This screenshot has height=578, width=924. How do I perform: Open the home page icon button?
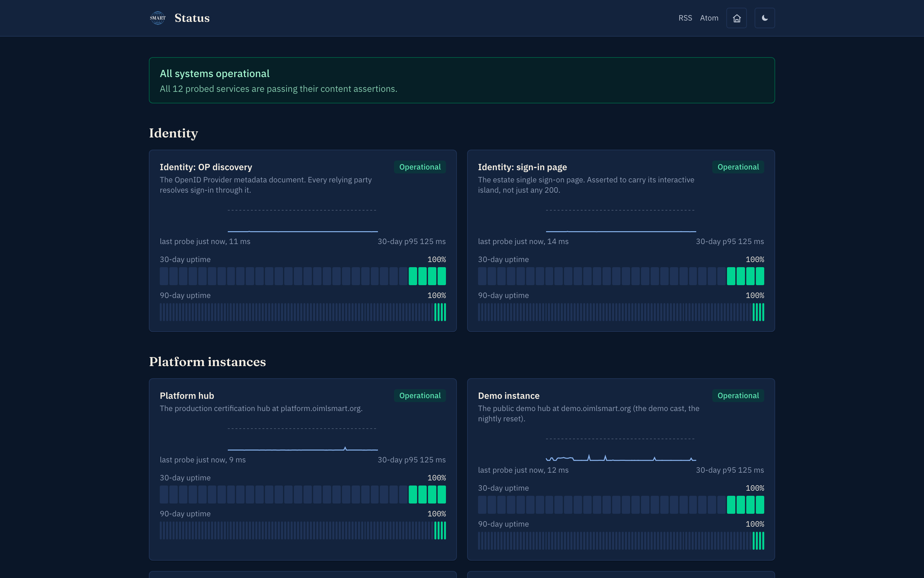point(737,18)
